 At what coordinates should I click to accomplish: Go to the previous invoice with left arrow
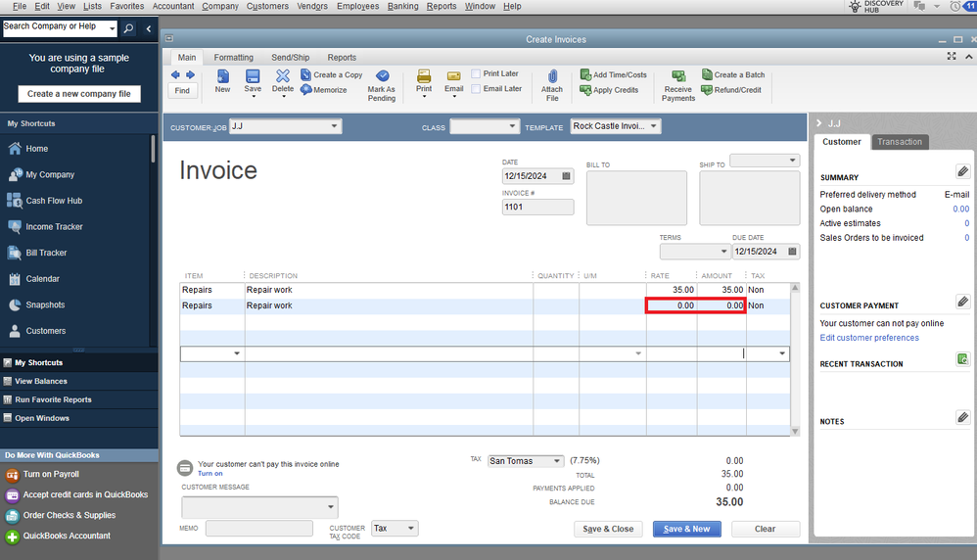[x=175, y=74]
